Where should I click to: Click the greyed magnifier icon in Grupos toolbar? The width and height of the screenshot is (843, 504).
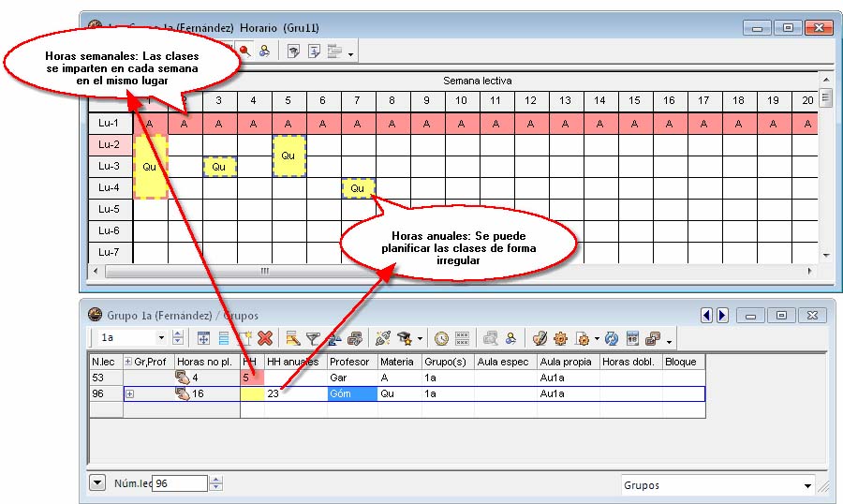point(490,338)
